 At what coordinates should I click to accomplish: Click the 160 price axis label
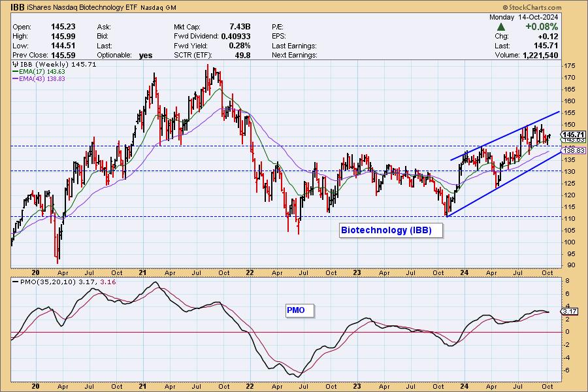click(x=570, y=101)
